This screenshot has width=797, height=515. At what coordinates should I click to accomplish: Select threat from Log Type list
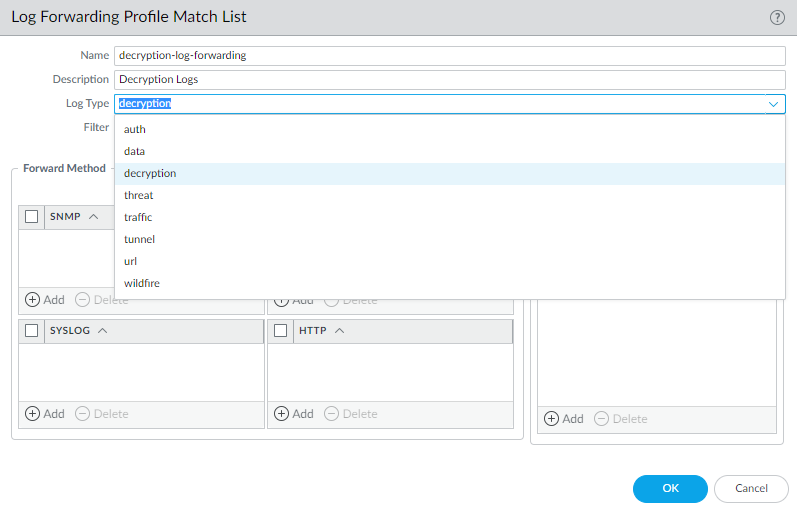[x=139, y=195]
